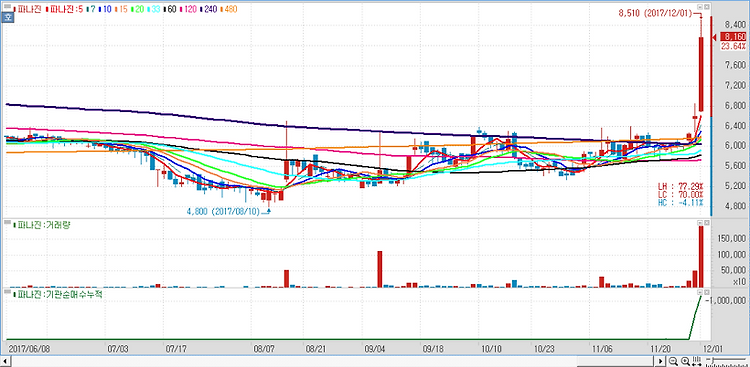Click the 7,200 price axis label
750x367 pixels.
click(x=735, y=86)
